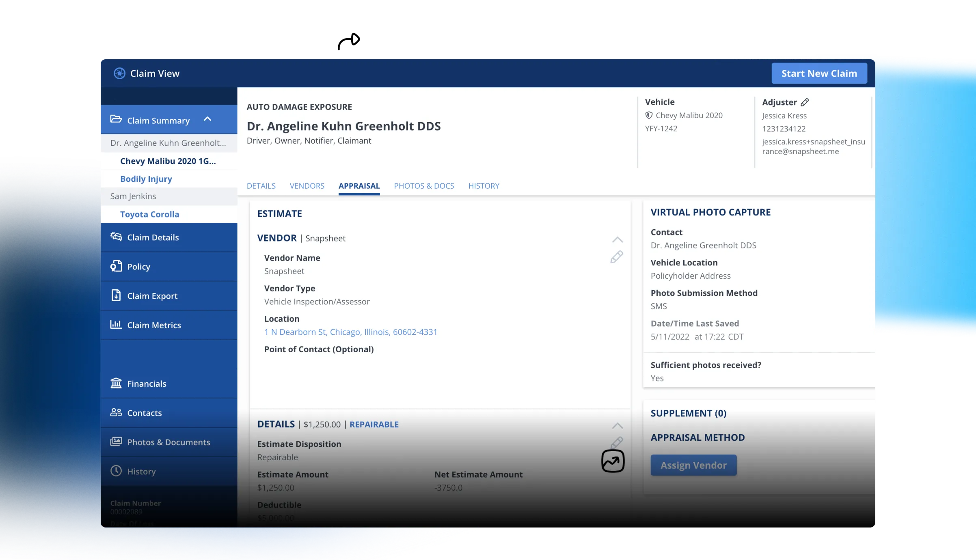Open the 1 N Dearborn St address link

(x=350, y=332)
